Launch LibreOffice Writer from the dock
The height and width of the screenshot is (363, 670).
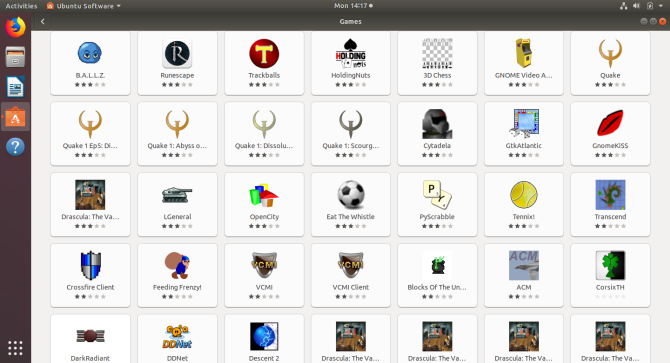coord(15,87)
